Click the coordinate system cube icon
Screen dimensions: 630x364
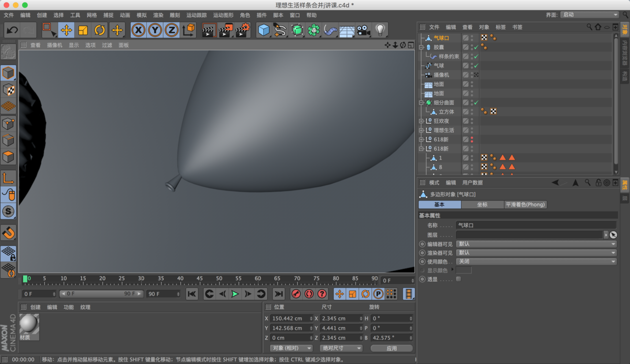coord(188,30)
